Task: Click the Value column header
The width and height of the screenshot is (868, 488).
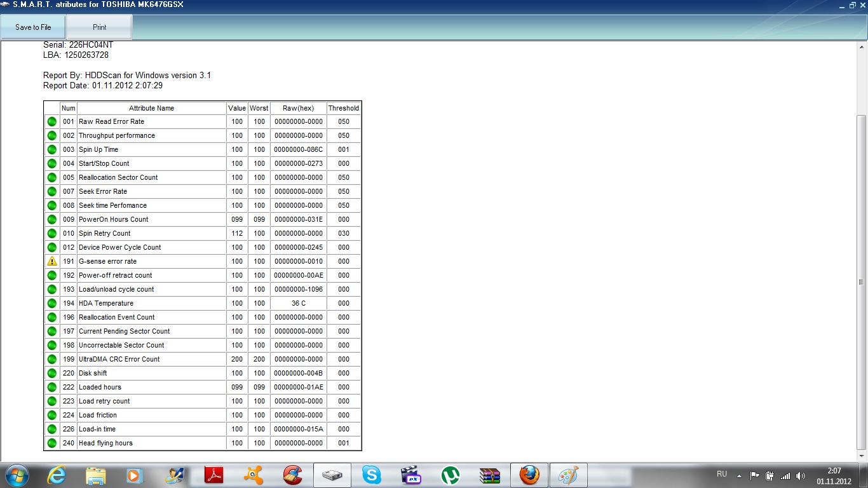Action: 237,108
